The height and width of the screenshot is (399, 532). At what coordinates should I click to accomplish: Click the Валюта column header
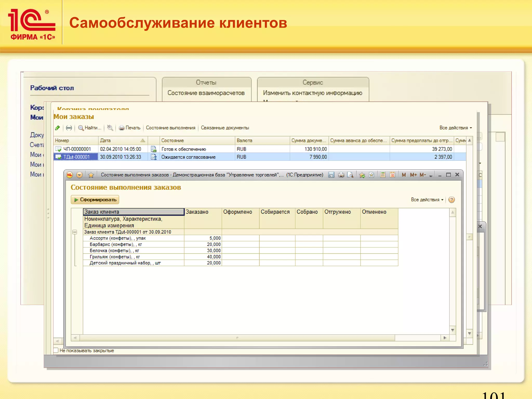tap(262, 141)
